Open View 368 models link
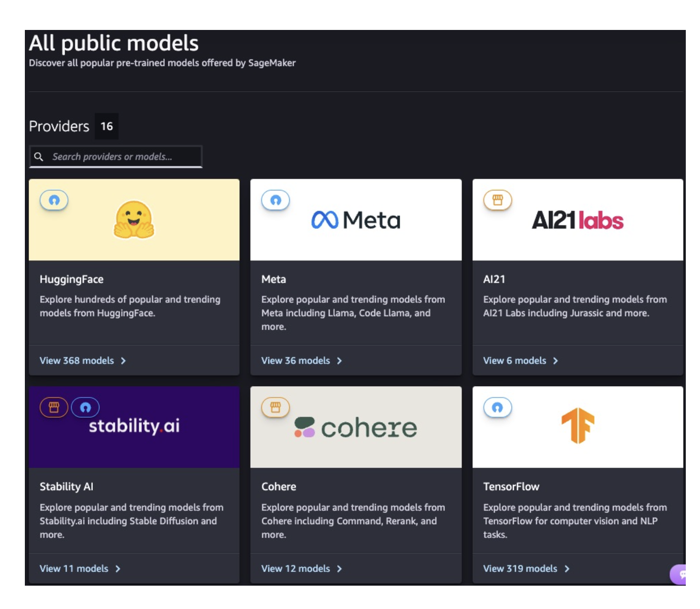The width and height of the screenshot is (700, 609). (77, 361)
